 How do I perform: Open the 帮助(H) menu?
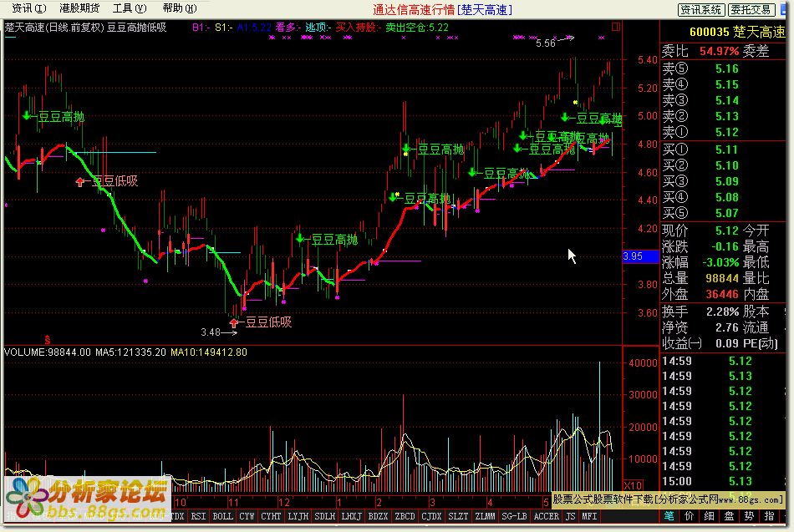point(179,8)
